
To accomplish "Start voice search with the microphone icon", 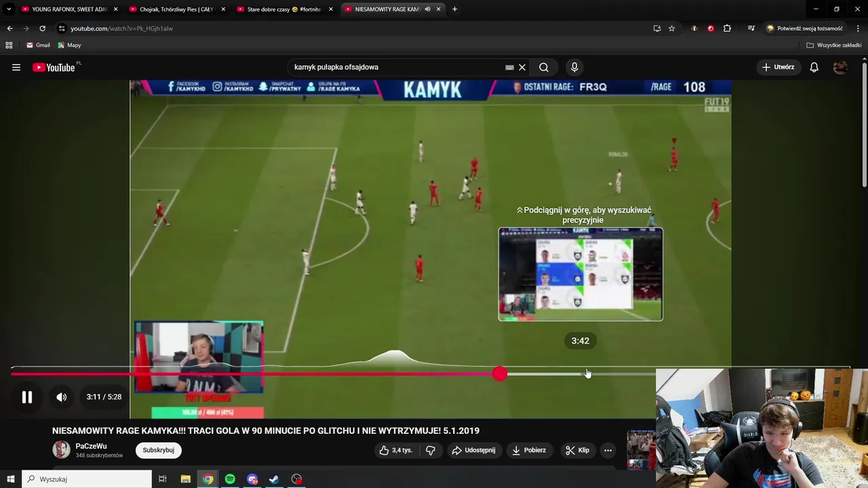I will coord(574,67).
